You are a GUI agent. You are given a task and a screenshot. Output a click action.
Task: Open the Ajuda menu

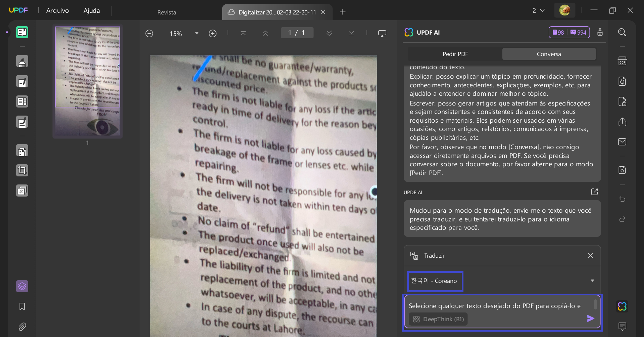92,10
